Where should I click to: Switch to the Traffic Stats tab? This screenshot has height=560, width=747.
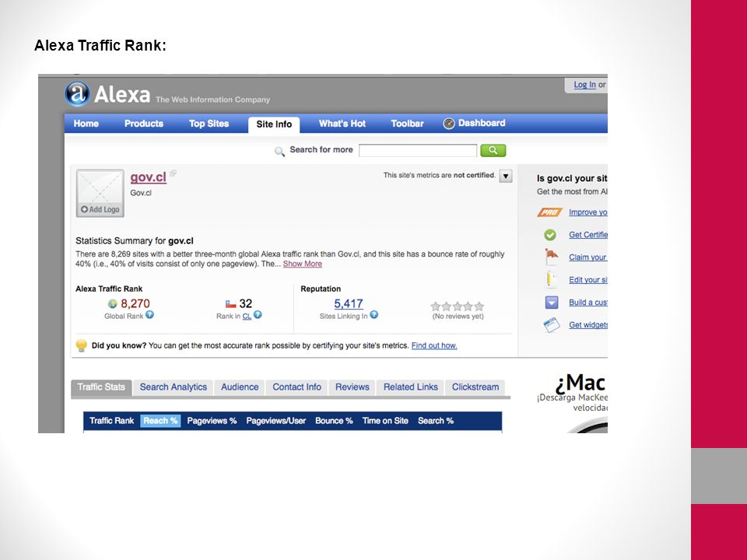[x=101, y=387]
